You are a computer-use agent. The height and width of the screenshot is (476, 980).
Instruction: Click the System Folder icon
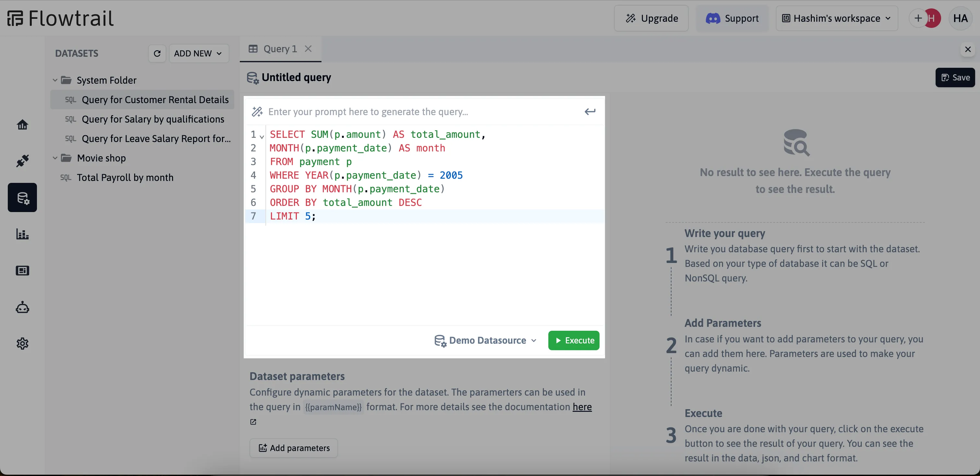(66, 80)
